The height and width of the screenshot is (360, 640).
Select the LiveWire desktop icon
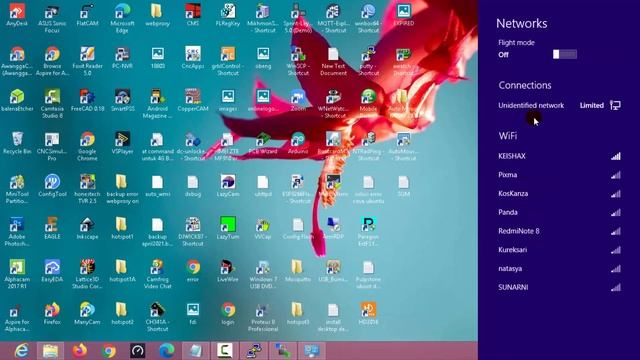[228, 271]
